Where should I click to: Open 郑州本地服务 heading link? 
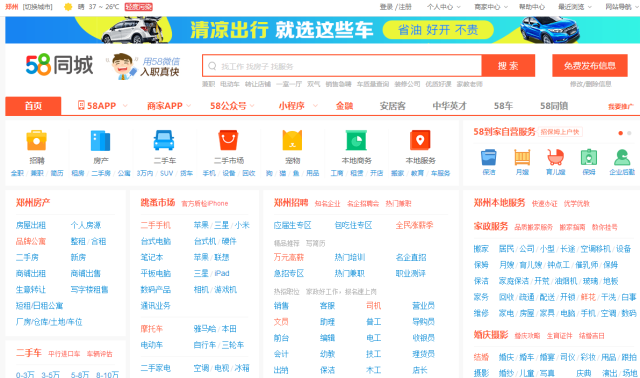pos(499,202)
